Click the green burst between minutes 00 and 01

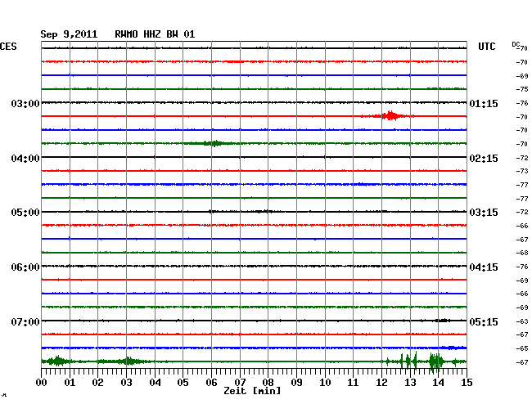(x=57, y=361)
